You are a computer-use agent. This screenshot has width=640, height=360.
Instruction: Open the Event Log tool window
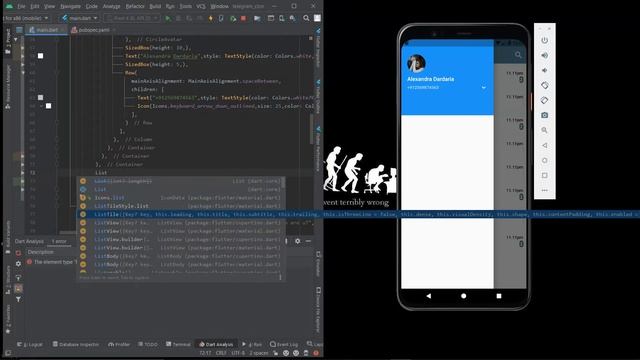pos(284,344)
